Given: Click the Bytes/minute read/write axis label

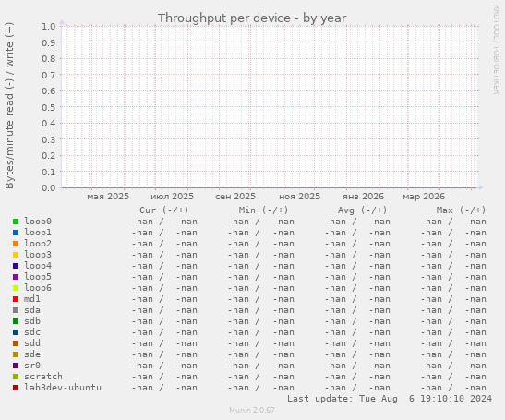Looking at the screenshot, I should click(x=9, y=105).
